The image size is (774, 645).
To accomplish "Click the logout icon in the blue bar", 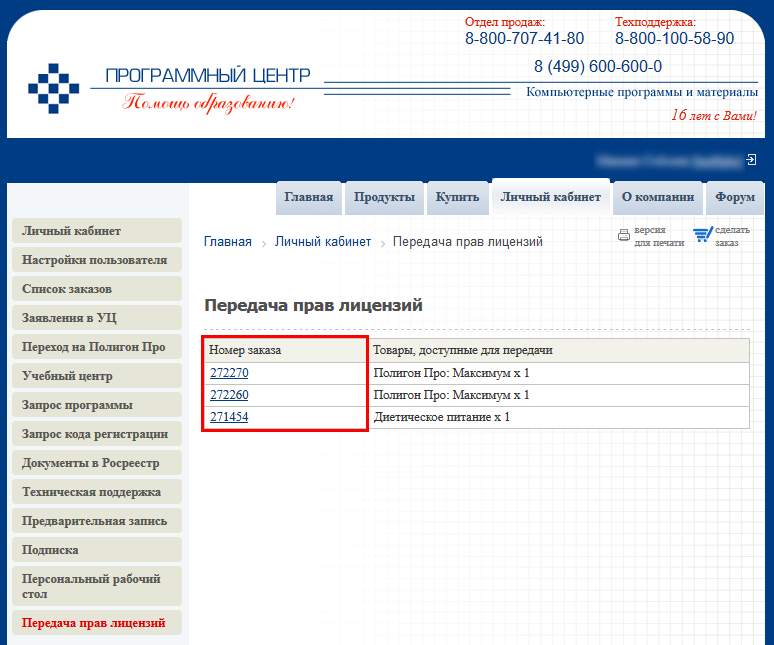I will pos(751,160).
